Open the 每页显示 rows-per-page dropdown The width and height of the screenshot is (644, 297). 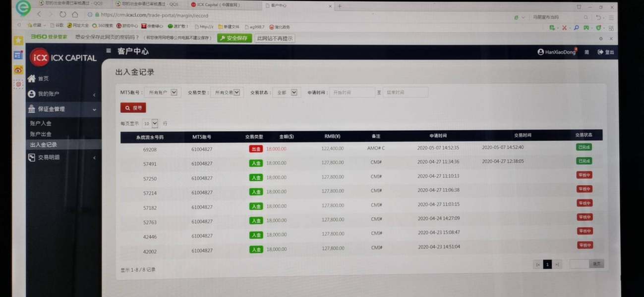coord(151,123)
